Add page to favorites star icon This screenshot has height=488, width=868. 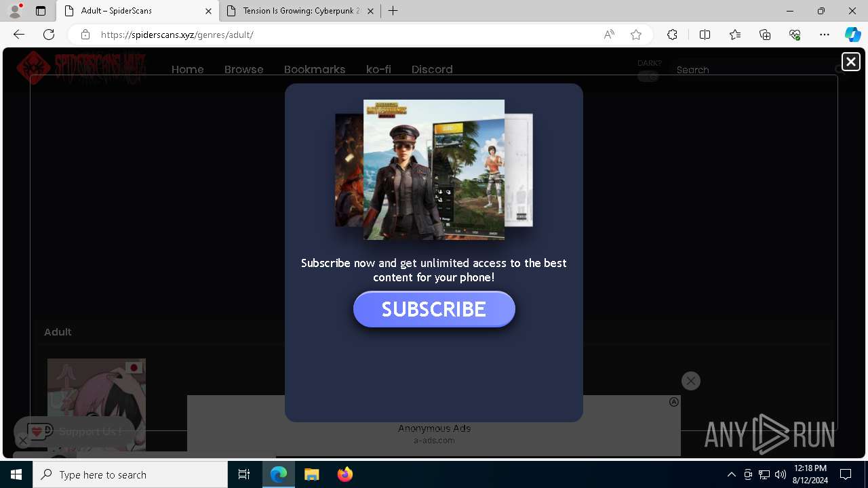636,35
